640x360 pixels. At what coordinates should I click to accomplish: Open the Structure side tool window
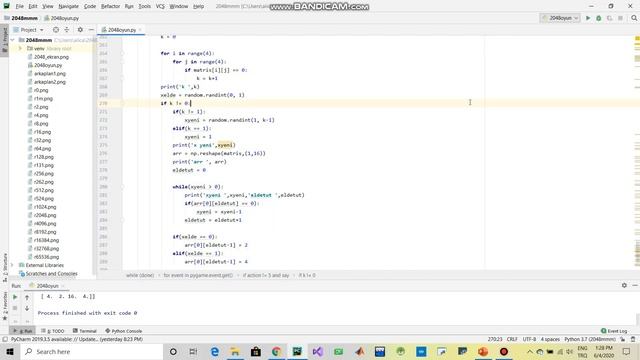5,267
